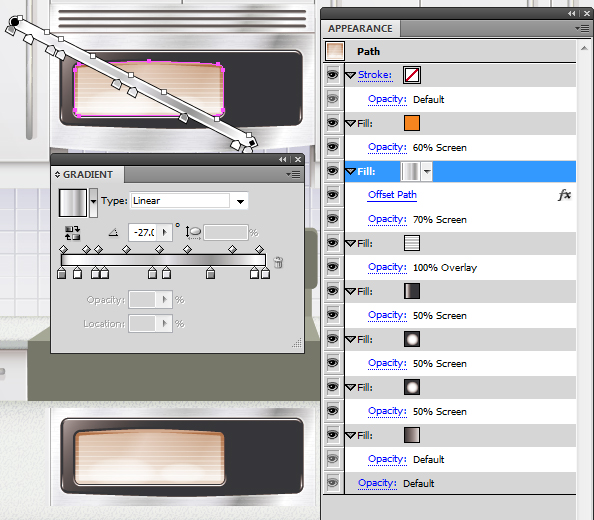Screen dimensions: 594x520
Task: Select the first gradient midpoint diamond
Action: (64, 249)
